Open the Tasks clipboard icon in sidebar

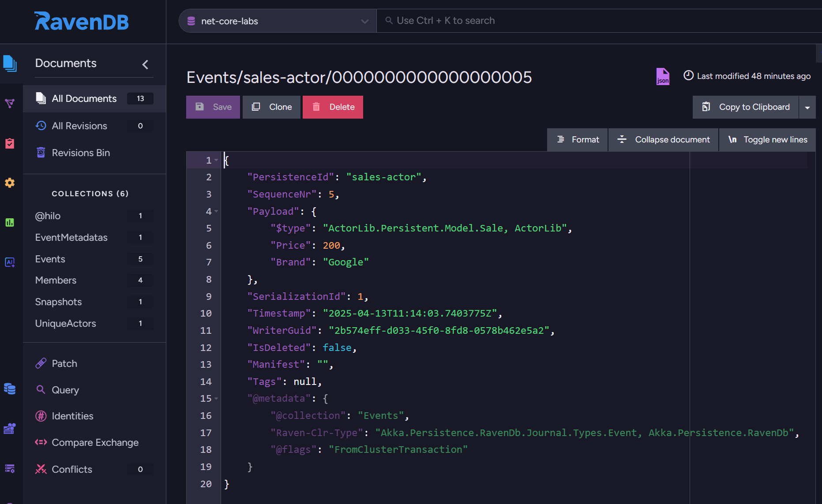(10, 143)
